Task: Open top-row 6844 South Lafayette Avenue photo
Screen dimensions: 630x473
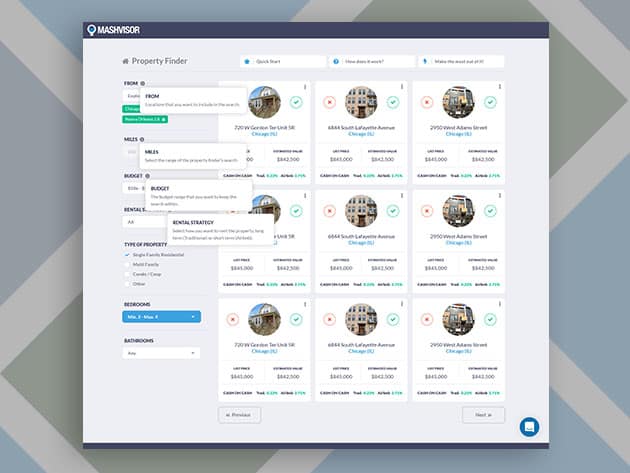Action: (361, 102)
